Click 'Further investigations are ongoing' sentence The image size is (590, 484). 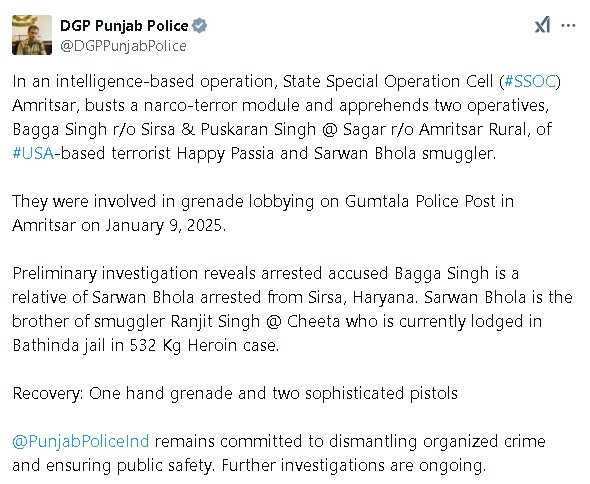tap(354, 465)
